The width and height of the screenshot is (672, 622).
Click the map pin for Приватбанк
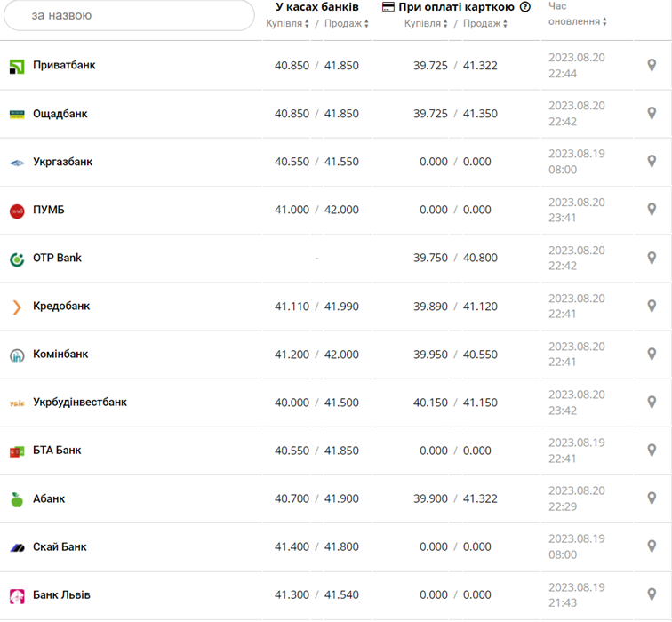[652, 66]
